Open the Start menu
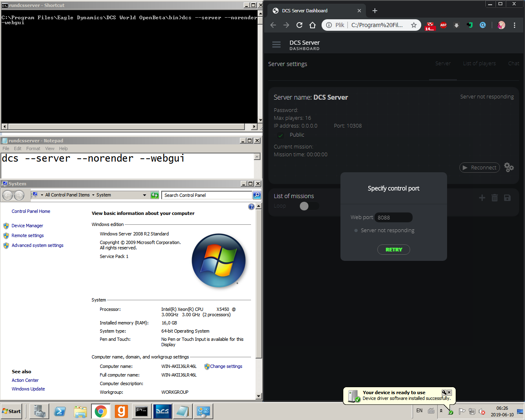 click(11, 411)
